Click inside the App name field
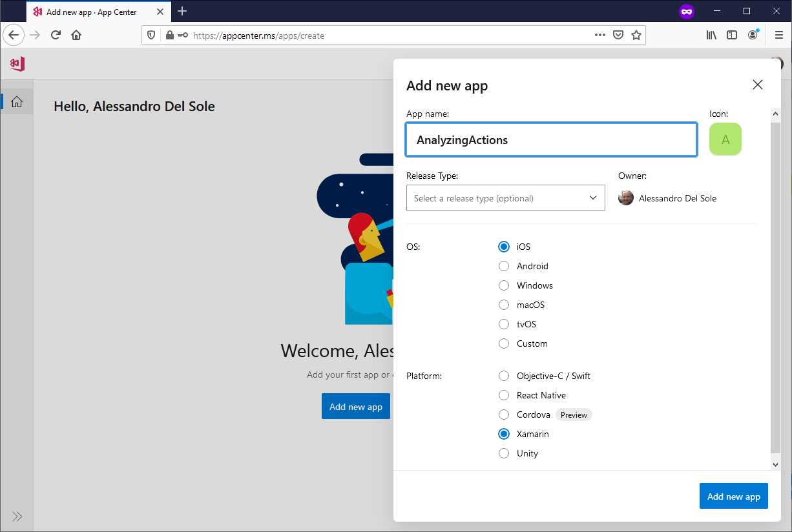 pos(551,139)
